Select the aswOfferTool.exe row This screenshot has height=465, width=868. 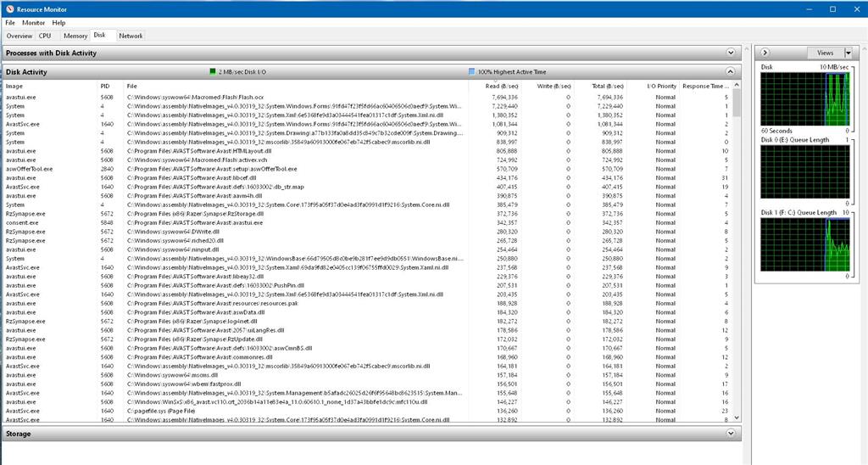[367, 169]
